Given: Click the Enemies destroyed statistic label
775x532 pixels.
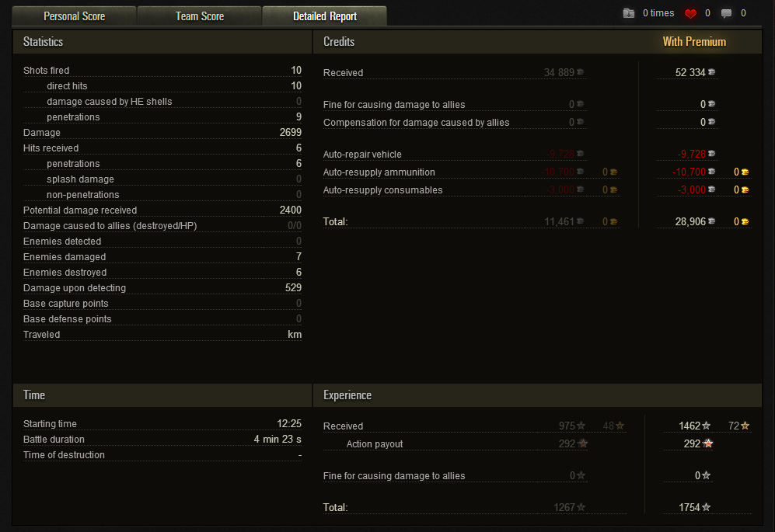Looking at the screenshot, I should click(65, 273).
